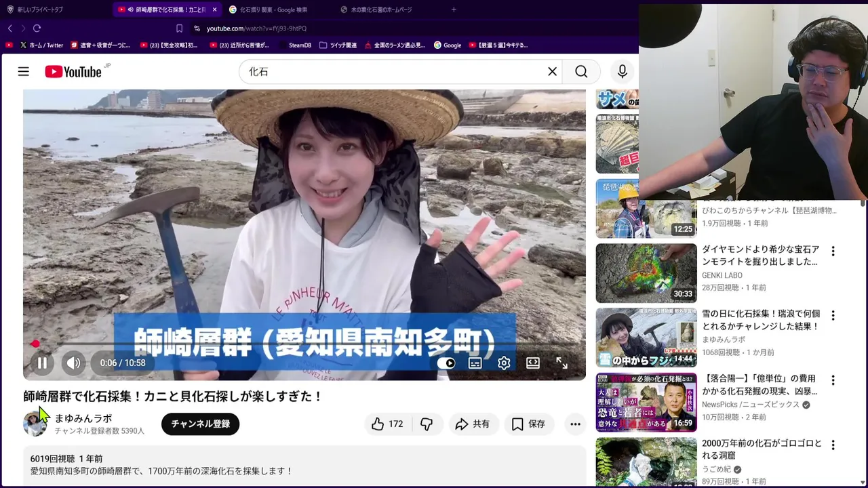
Task: Seek on the red video progress bar
Action: 304,344
